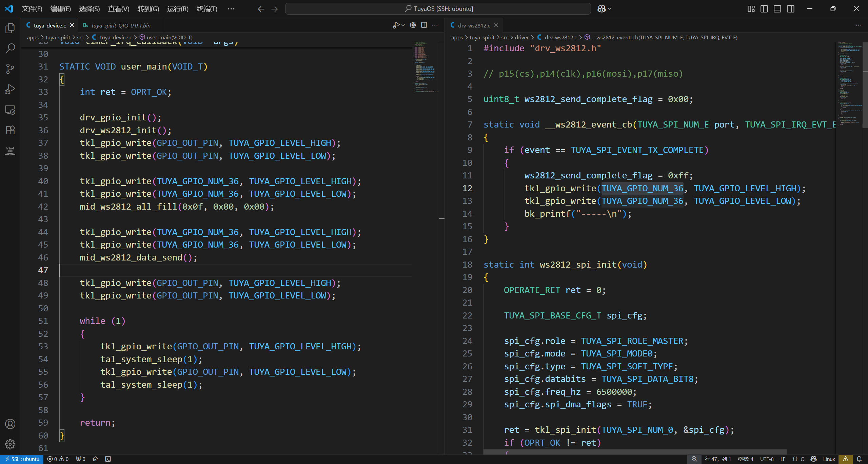868x464 pixels.
Task: Open the Search view in activity bar
Action: pyautogui.click(x=10, y=49)
